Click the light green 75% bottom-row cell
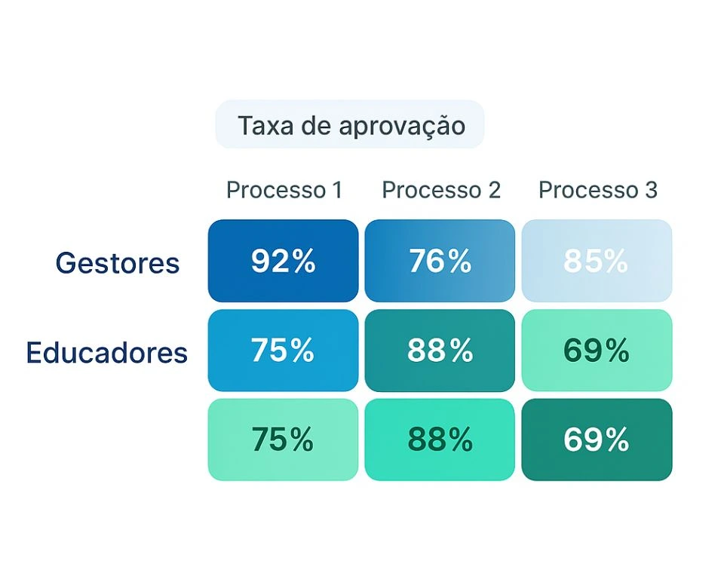The width and height of the screenshot is (724, 588). 283,439
